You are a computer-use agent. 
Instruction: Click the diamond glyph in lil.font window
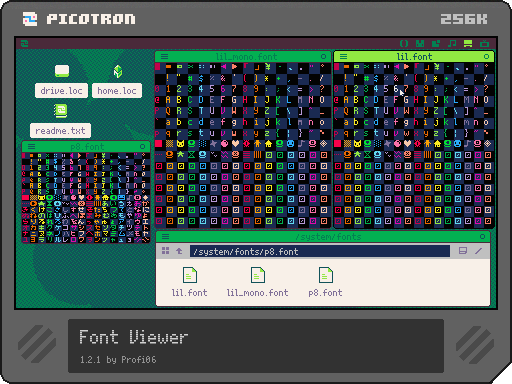[x=487, y=144]
